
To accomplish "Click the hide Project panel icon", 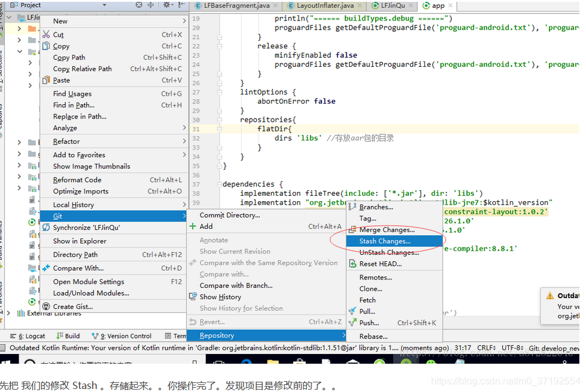I will (x=181, y=5).
